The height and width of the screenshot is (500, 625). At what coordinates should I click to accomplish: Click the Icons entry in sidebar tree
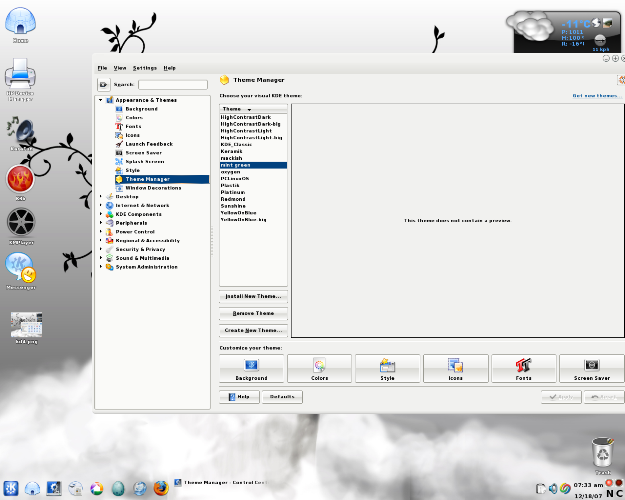coord(132,135)
